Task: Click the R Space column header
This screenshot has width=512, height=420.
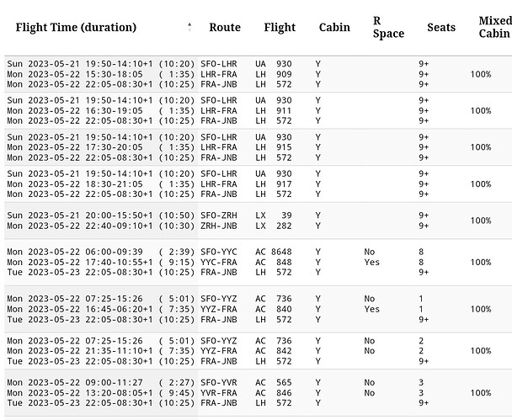Action: click(x=388, y=27)
